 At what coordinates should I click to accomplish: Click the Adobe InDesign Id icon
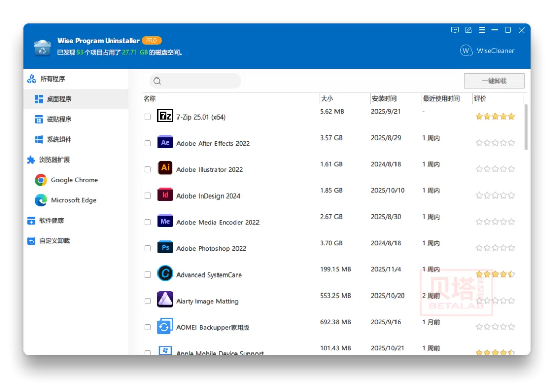tap(165, 194)
